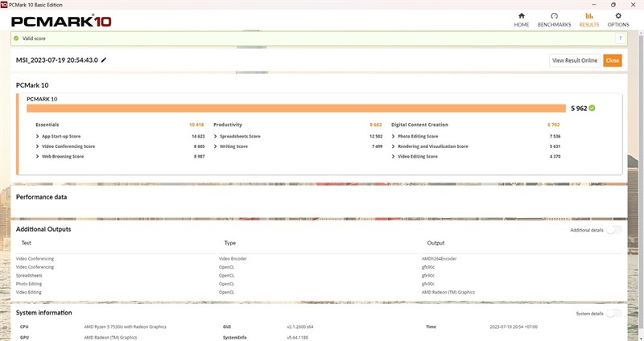This screenshot has width=644, height=341.
Task: Click the Spreadsheets row in Additional Outputs
Action: pos(29,276)
